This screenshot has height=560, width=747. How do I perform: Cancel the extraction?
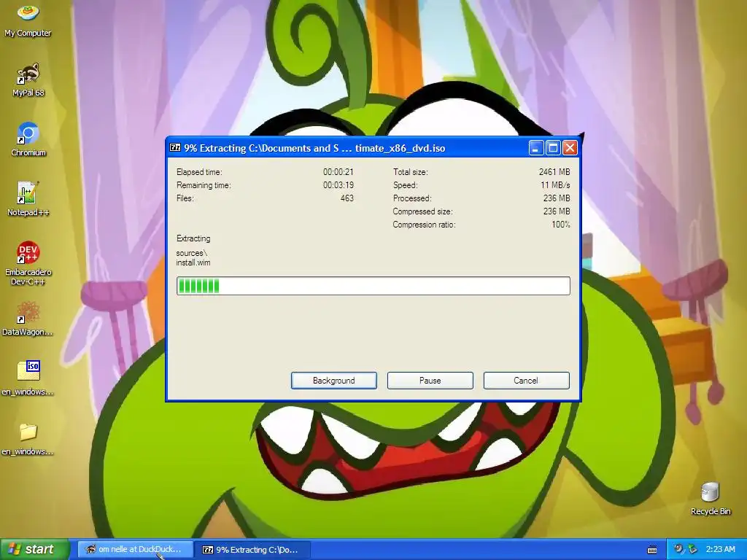pos(527,381)
